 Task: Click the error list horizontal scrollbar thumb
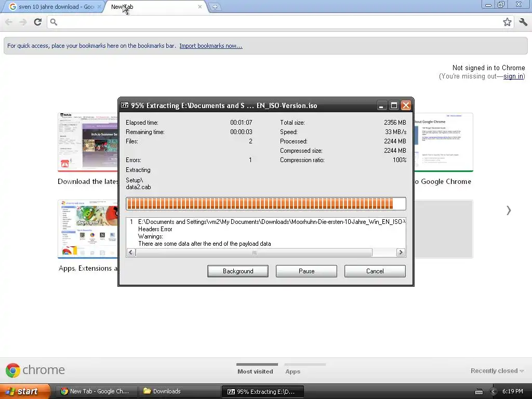(x=254, y=252)
